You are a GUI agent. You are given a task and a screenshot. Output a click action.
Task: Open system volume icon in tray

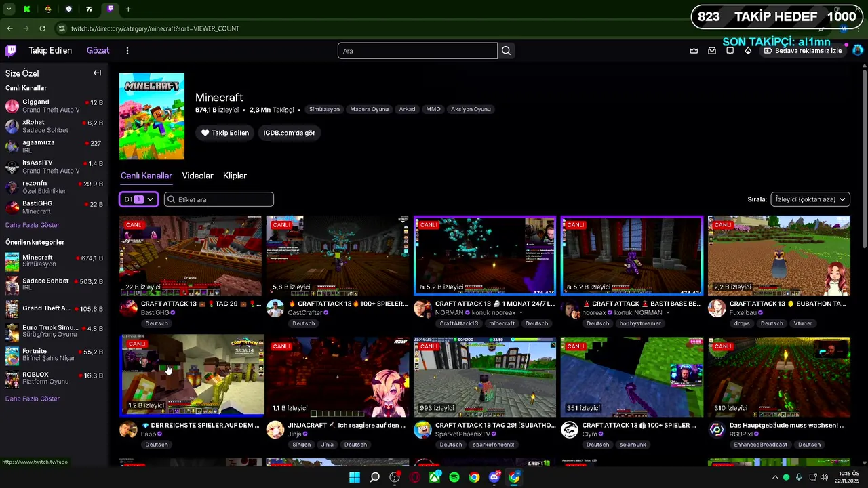(x=824, y=477)
